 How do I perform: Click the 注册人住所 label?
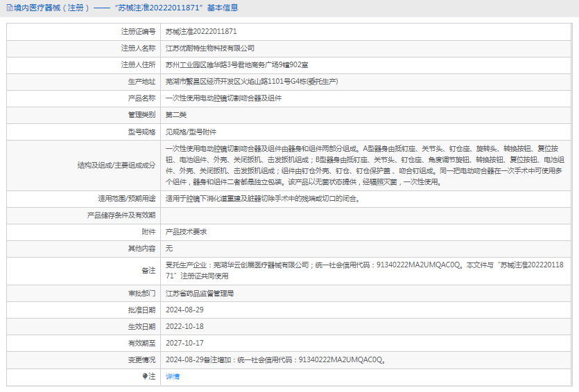click(x=139, y=65)
